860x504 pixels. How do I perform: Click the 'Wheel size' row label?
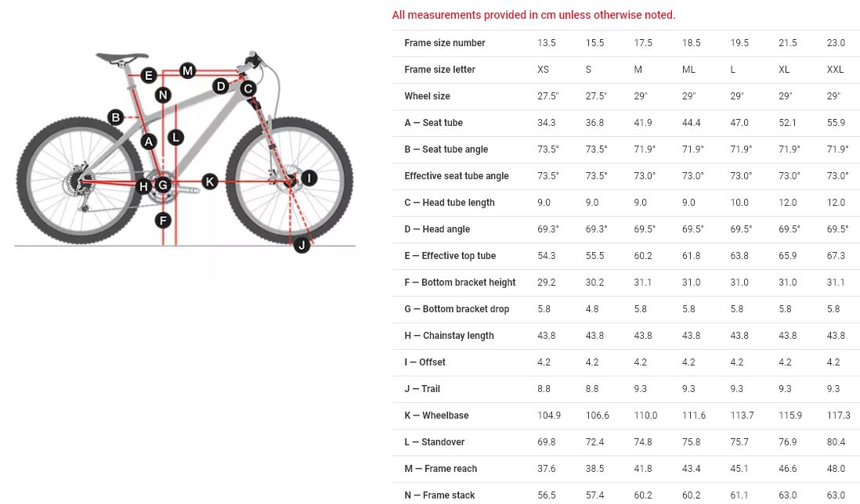[427, 96]
